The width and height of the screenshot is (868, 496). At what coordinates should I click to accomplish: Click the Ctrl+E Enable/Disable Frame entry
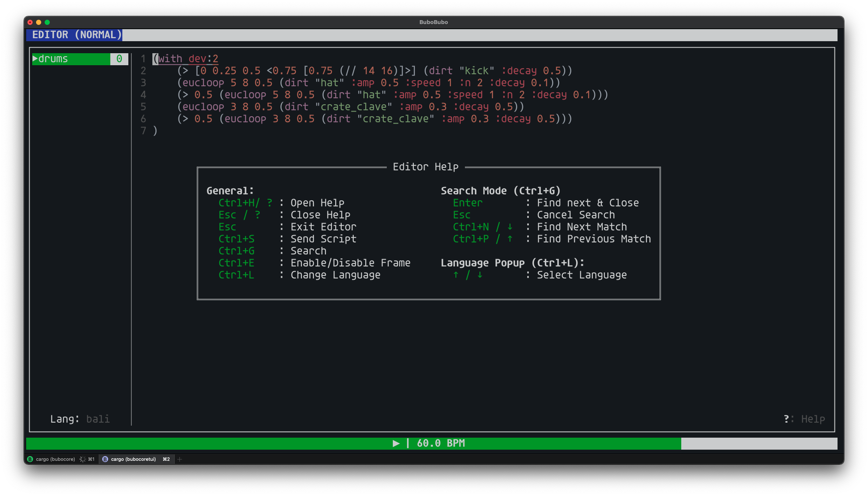click(x=314, y=263)
